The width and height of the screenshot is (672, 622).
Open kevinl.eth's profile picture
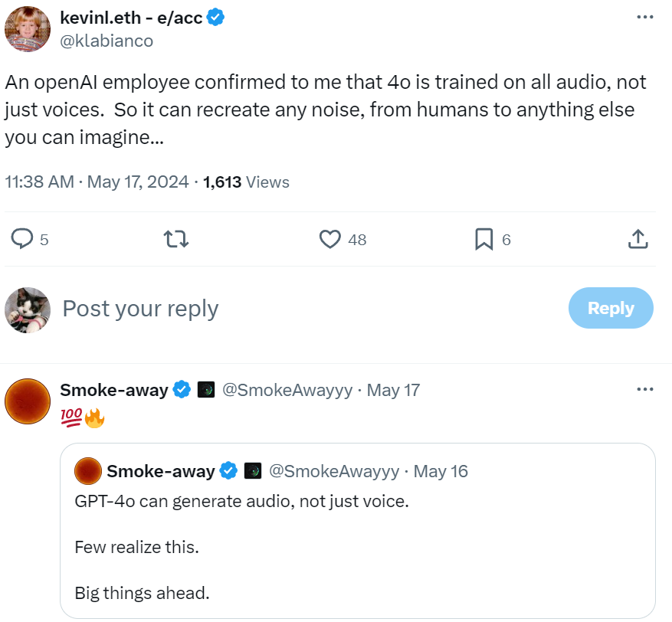[28, 29]
